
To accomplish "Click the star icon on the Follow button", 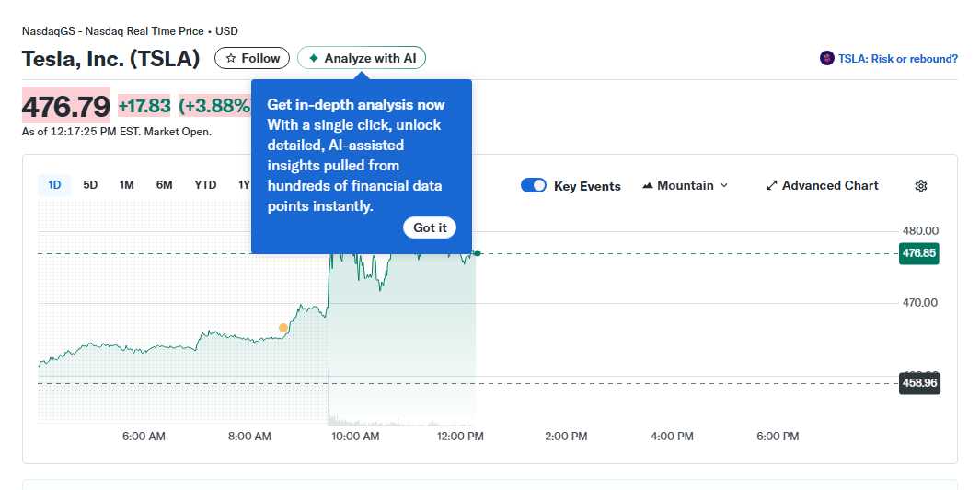I will (231, 58).
